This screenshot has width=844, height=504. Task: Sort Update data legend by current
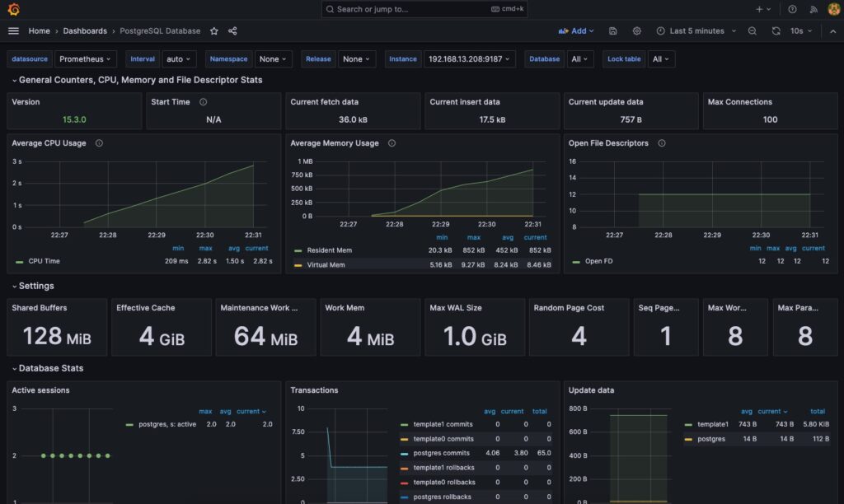coord(771,412)
